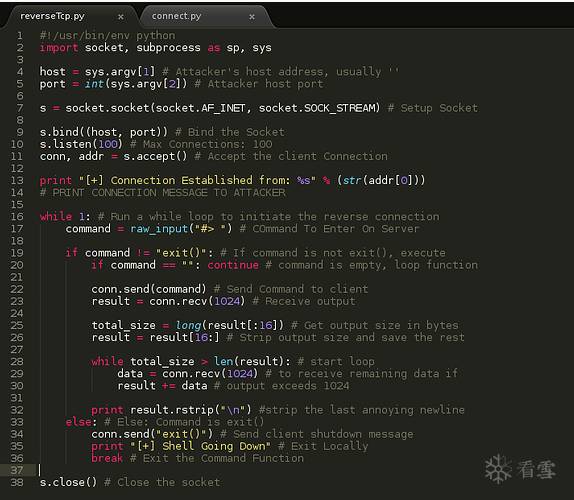Click the '# Close the socket' comment

[x=162, y=483]
